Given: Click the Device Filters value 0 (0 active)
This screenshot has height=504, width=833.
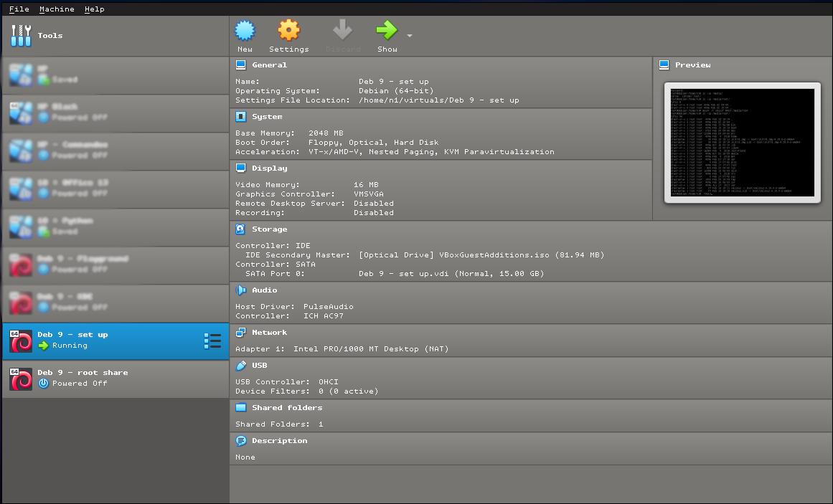Looking at the screenshot, I should pos(349,391).
